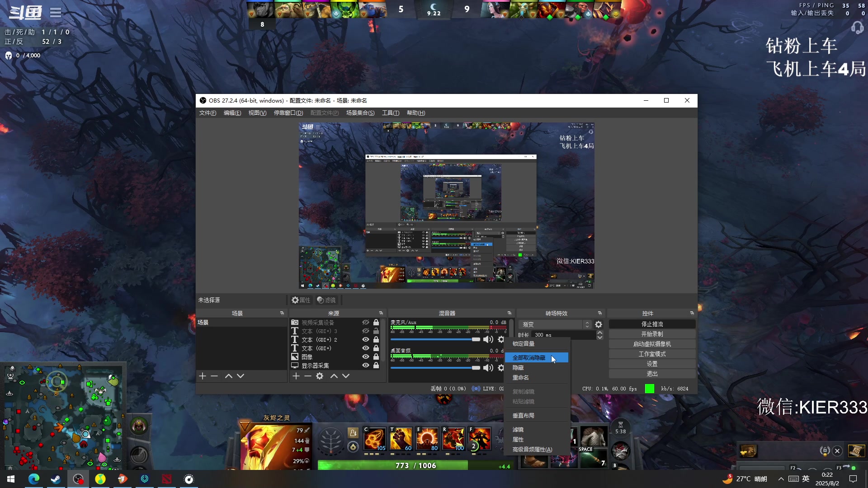Screen dimensions: 868x488
Task: Open Dota 2 taskbar icon
Action: [x=167, y=479]
